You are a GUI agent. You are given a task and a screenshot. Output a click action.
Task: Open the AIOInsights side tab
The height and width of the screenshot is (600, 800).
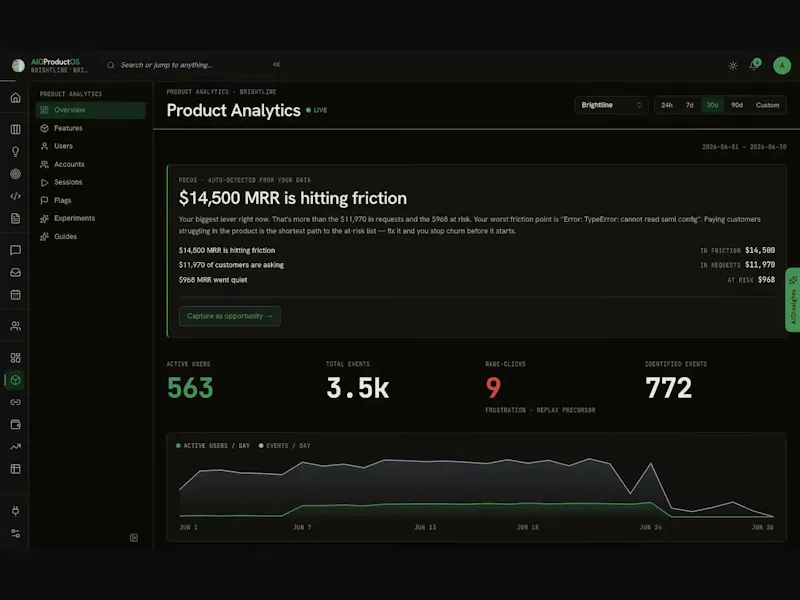point(793,300)
